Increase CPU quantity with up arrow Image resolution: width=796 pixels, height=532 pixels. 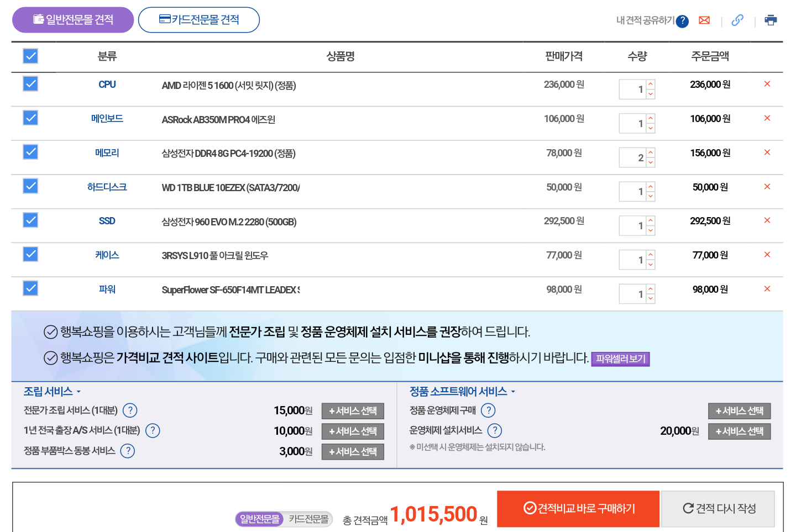[x=651, y=85]
